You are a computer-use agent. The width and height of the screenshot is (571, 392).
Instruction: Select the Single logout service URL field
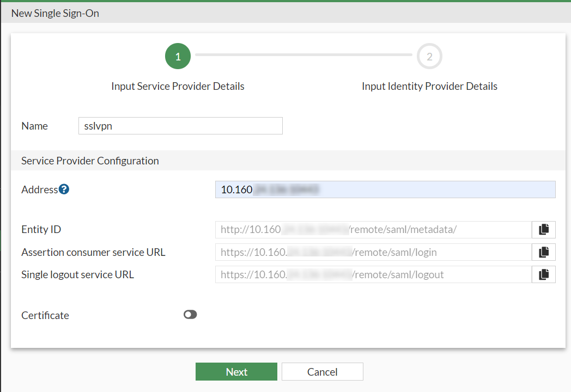pyautogui.click(x=373, y=274)
